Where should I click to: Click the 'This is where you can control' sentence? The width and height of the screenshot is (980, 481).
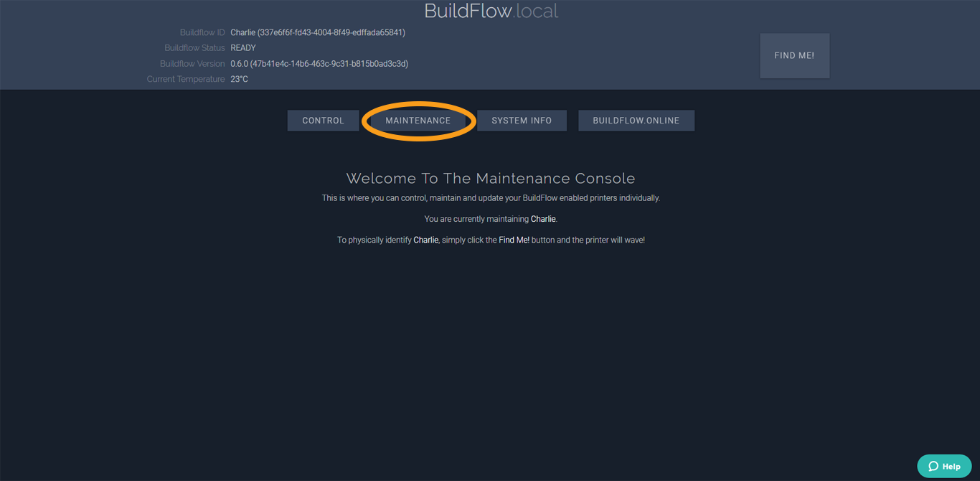click(491, 198)
